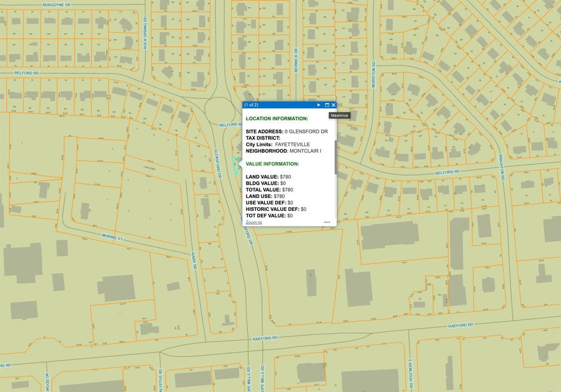Click the VALUE INFORMATION heading
Screen dimensions: 561x392
pos(272,163)
